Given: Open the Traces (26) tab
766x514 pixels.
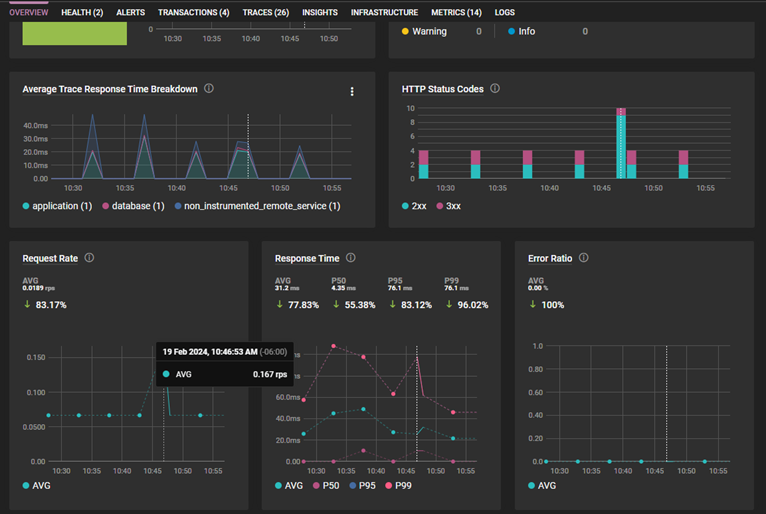Looking at the screenshot, I should pos(266,12).
